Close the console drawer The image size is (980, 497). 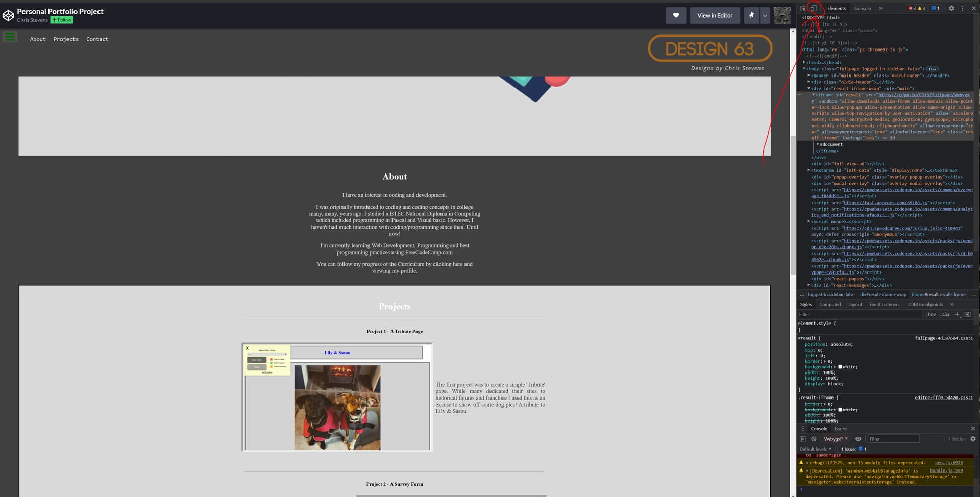pos(973,429)
